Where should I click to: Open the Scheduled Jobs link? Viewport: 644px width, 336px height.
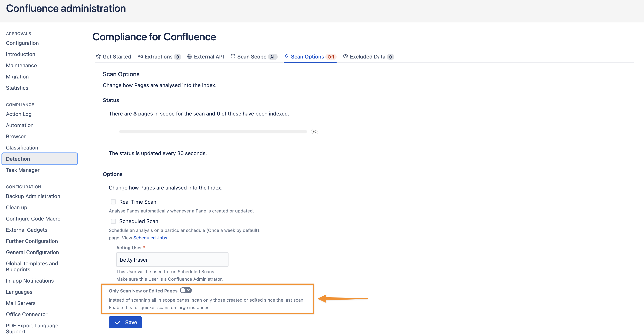pyautogui.click(x=150, y=238)
